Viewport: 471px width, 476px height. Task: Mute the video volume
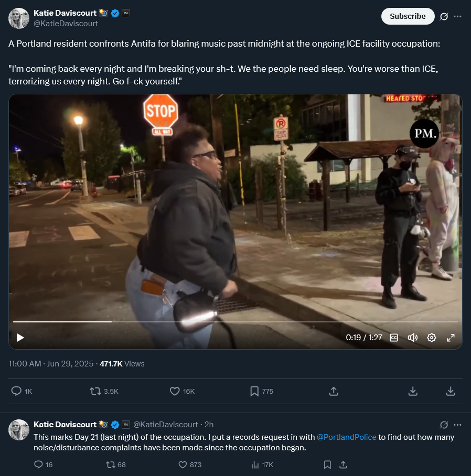coord(412,338)
